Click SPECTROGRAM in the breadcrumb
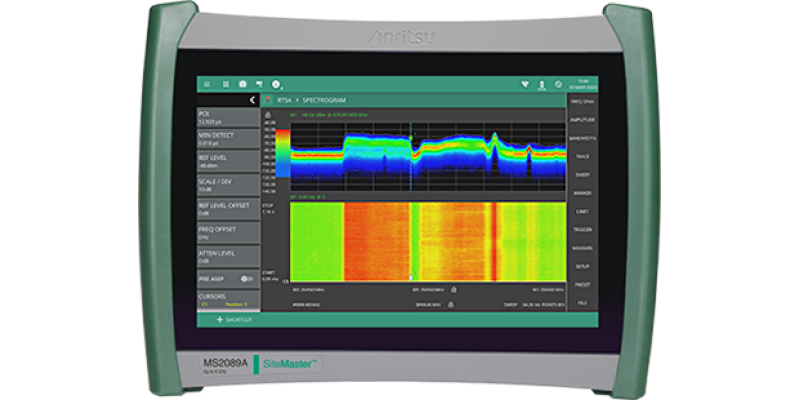Viewport: 800px width, 400px height. [x=324, y=101]
